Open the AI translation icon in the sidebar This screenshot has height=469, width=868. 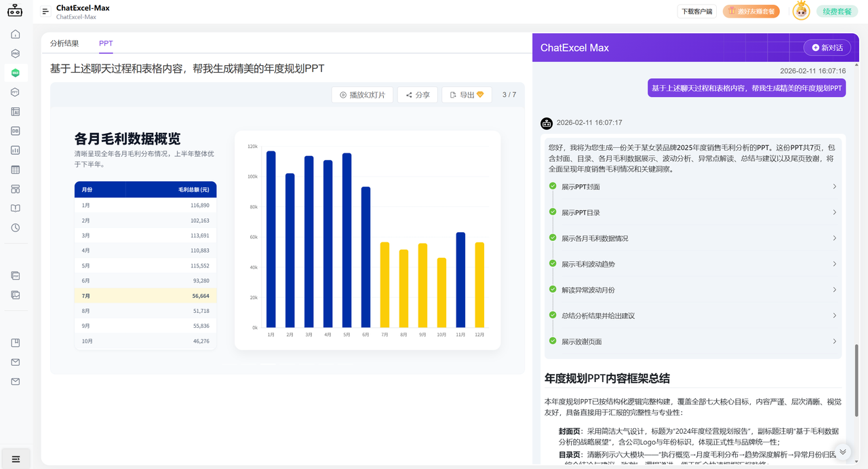click(15, 111)
